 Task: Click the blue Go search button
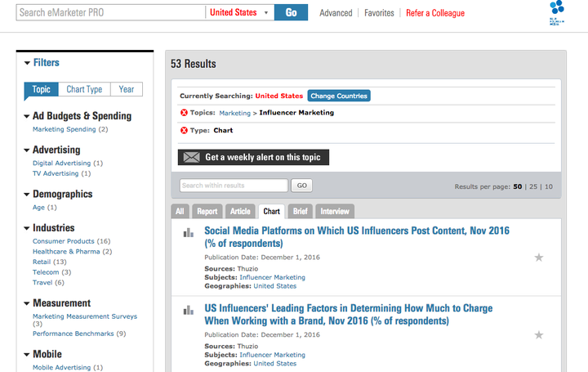pyautogui.click(x=291, y=12)
